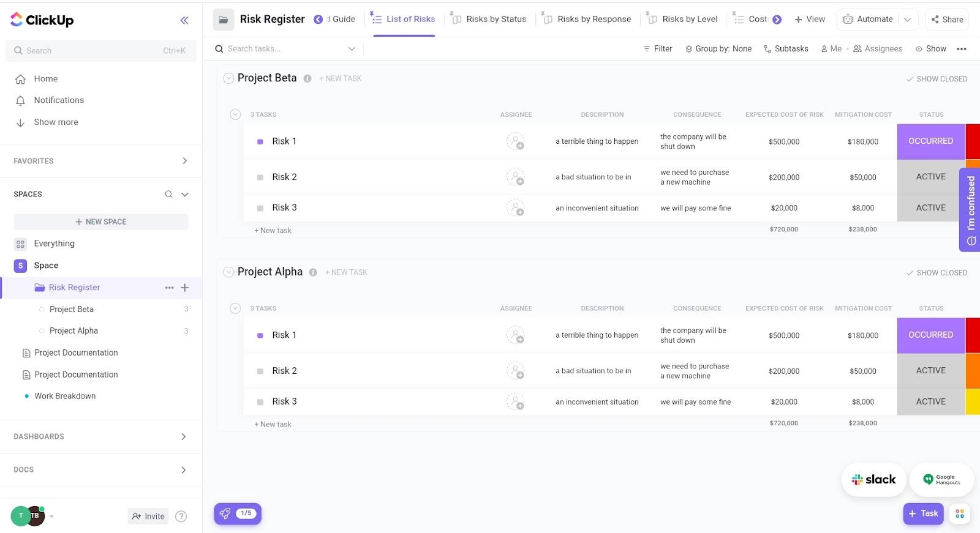Click the search icon in Spaces section
Screen dimensions: 980x533
168,195
